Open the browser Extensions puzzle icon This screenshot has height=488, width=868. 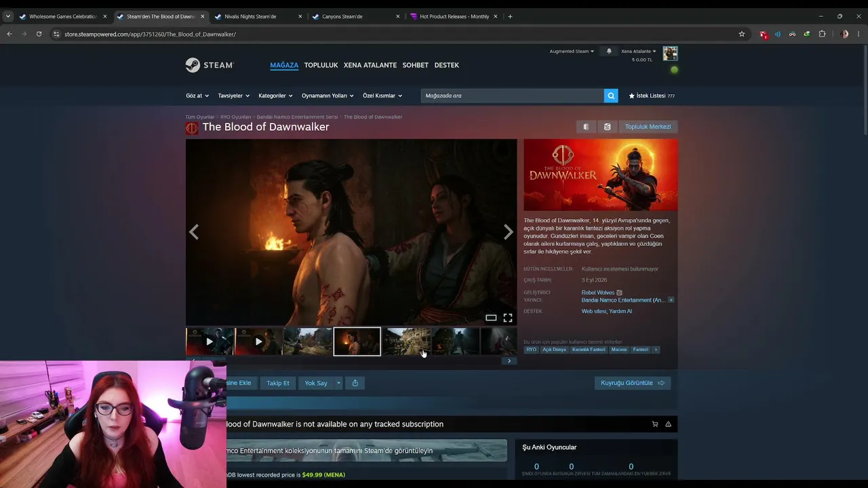click(822, 34)
